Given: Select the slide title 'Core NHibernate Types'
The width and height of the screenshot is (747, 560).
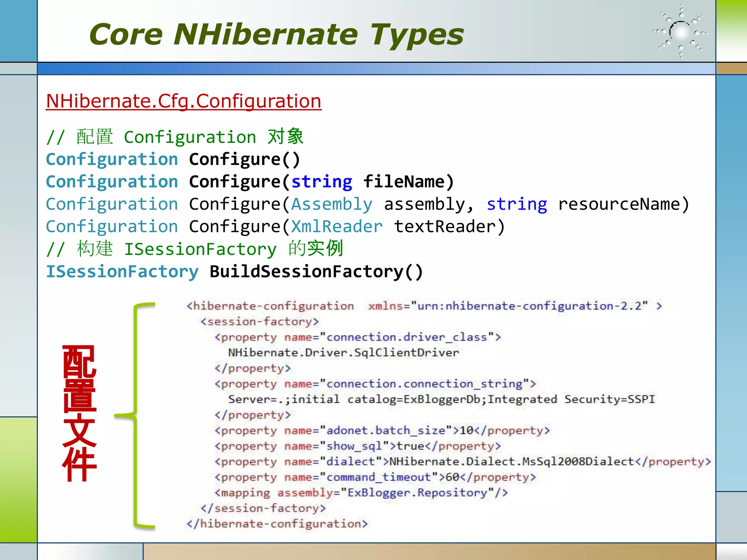Looking at the screenshot, I should pos(276,35).
